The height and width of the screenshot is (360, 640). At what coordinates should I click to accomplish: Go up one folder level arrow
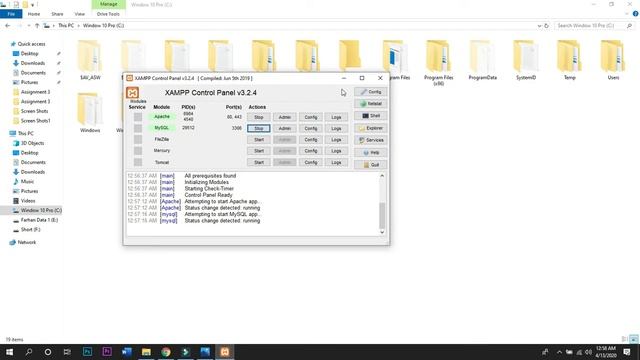(37, 26)
